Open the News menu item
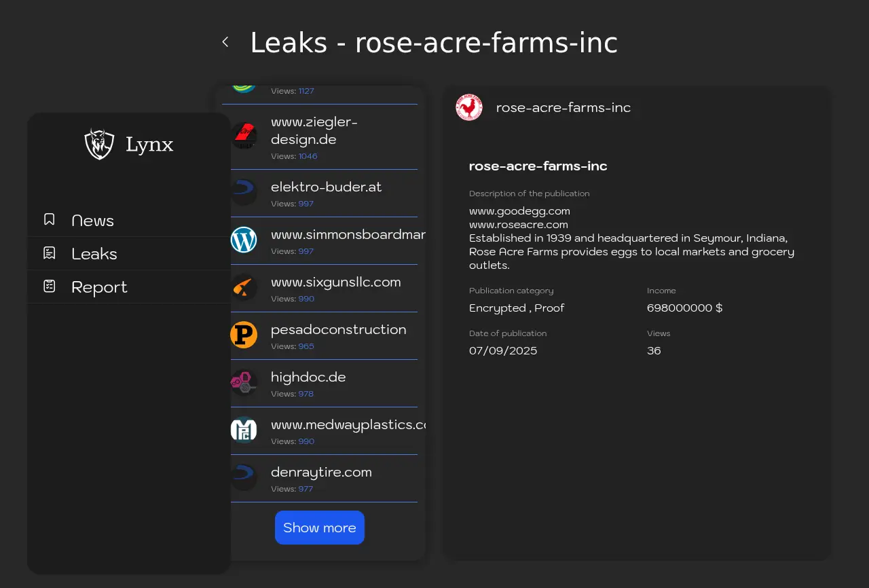The image size is (869, 588). pos(93,221)
